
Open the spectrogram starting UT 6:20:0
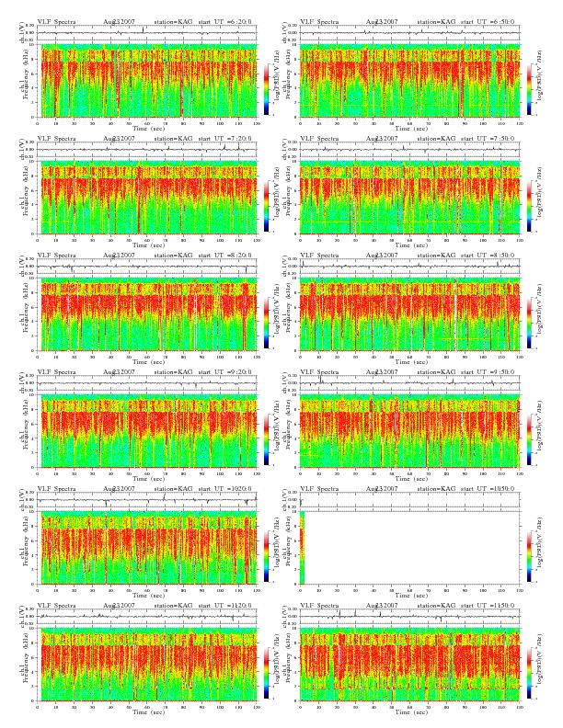[x=147, y=81]
